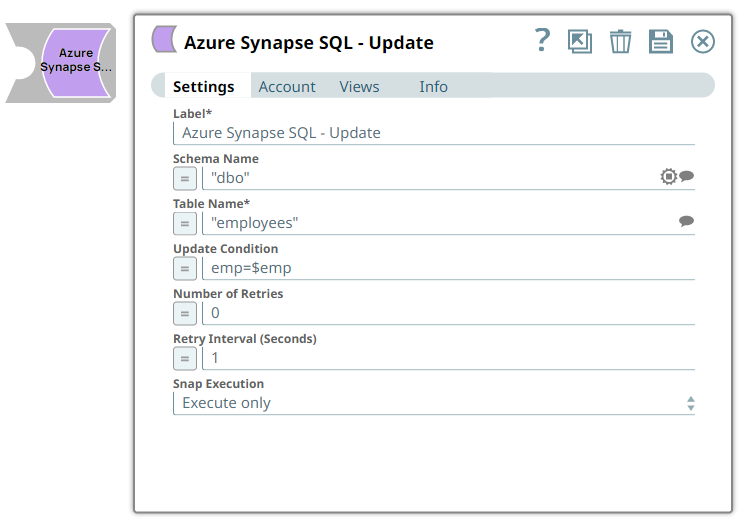This screenshot has height=523, width=740.
Task: Toggle expression button for Schema Name
Action: pyautogui.click(x=185, y=179)
